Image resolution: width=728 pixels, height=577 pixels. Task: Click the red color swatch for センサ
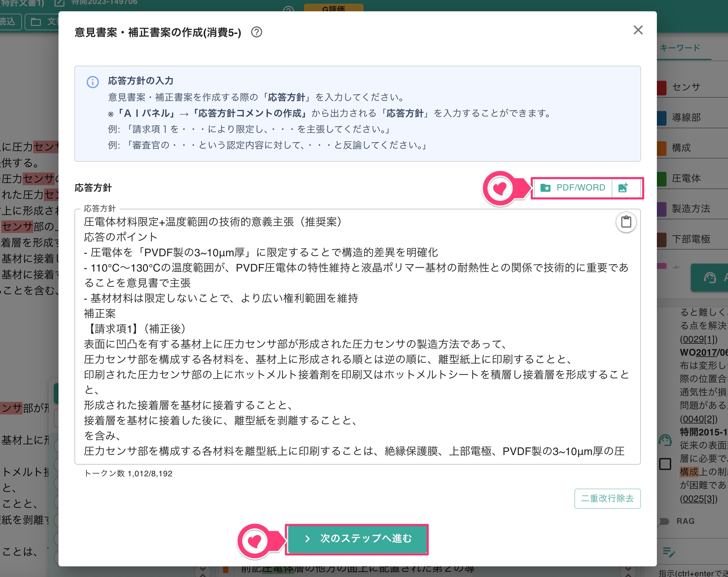pyautogui.click(x=662, y=88)
